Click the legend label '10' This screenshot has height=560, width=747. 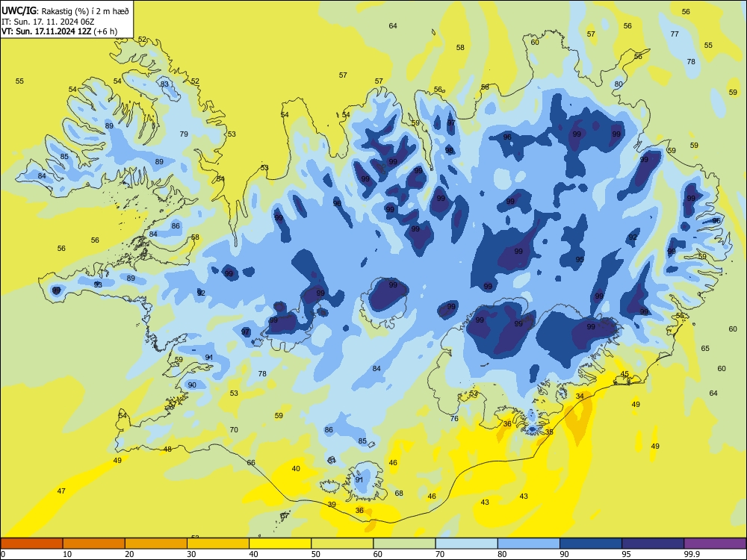tap(67, 554)
